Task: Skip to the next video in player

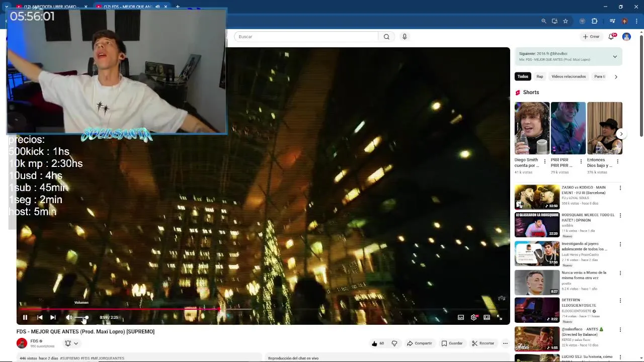Action: [53, 317]
